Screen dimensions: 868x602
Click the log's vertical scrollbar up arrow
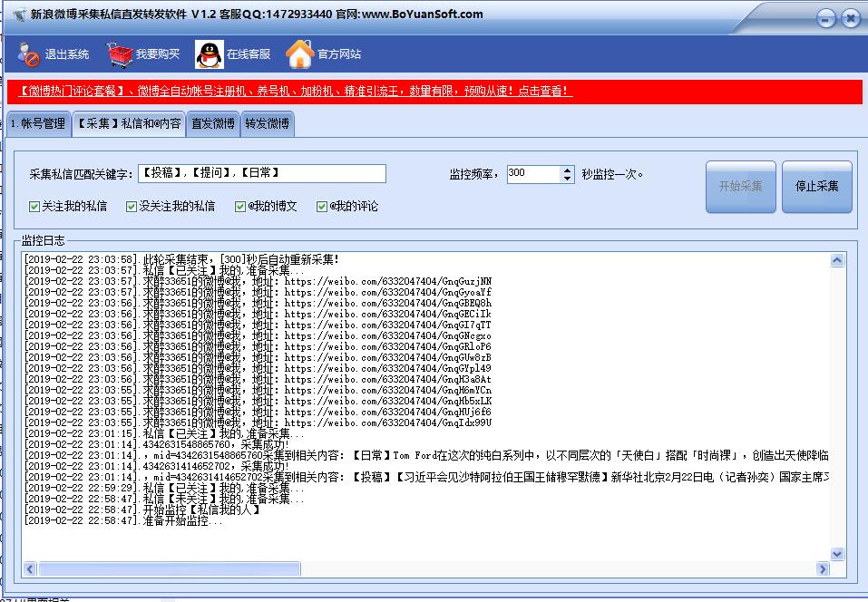tap(837, 259)
